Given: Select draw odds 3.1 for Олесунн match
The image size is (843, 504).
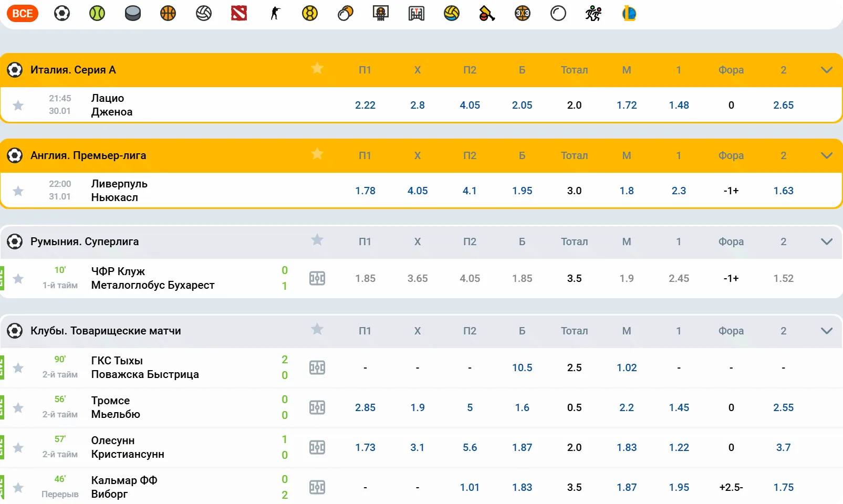Looking at the screenshot, I should pyautogui.click(x=417, y=447).
